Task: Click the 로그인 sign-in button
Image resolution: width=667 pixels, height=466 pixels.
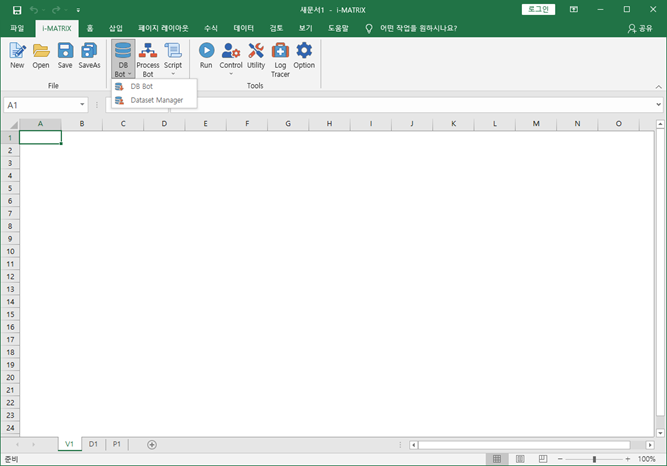Action: [x=538, y=9]
